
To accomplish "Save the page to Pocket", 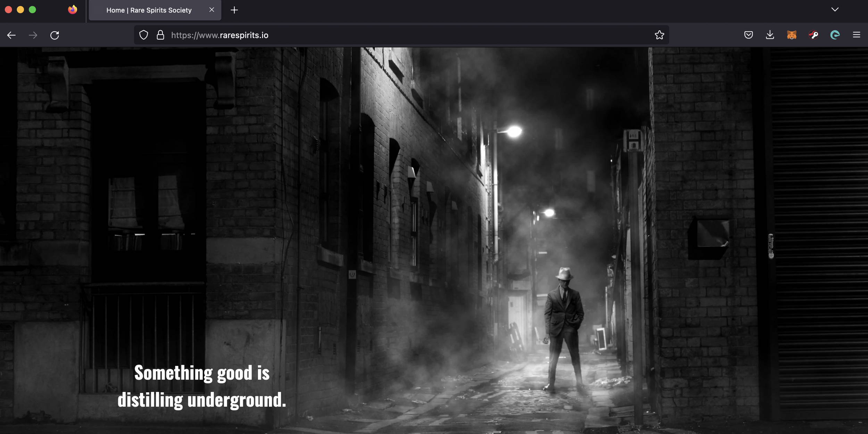I will 748,35.
